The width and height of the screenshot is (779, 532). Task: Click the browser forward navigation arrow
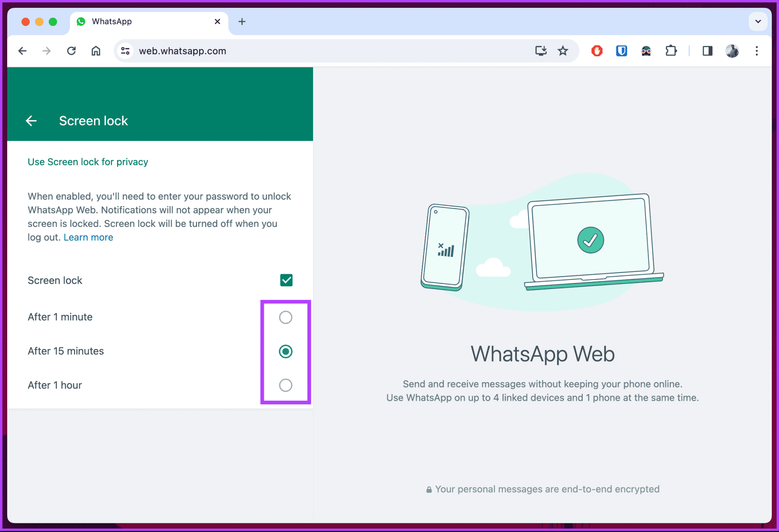(x=46, y=51)
